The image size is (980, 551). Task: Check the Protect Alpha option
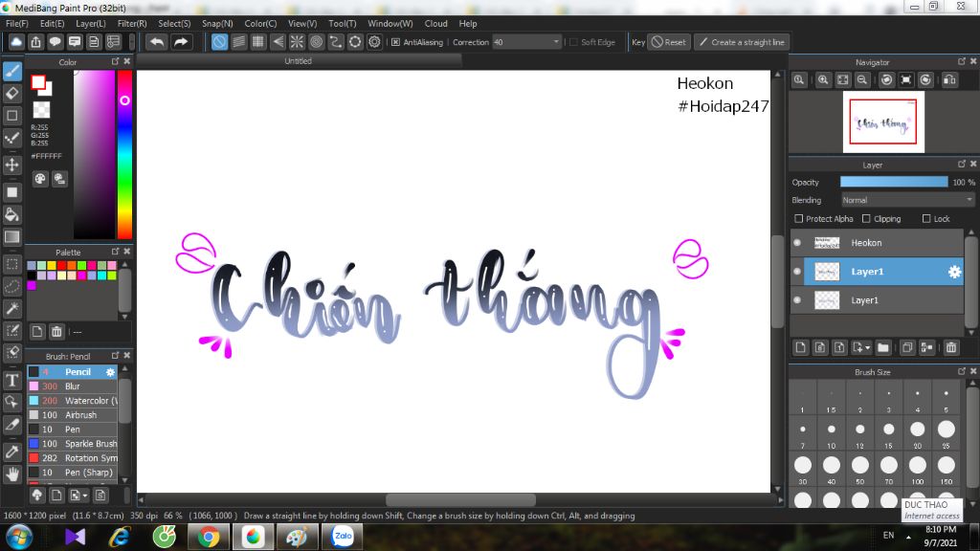tap(799, 219)
